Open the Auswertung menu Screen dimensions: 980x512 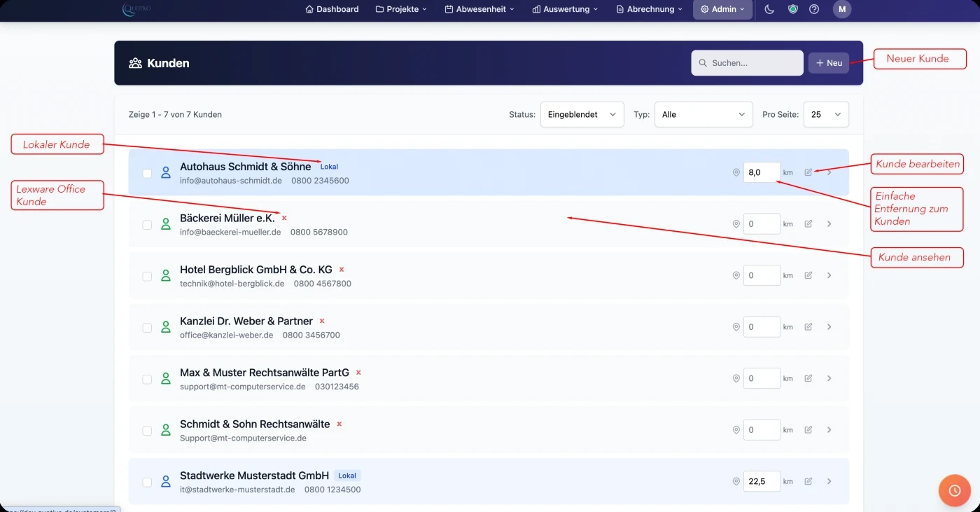pos(565,9)
